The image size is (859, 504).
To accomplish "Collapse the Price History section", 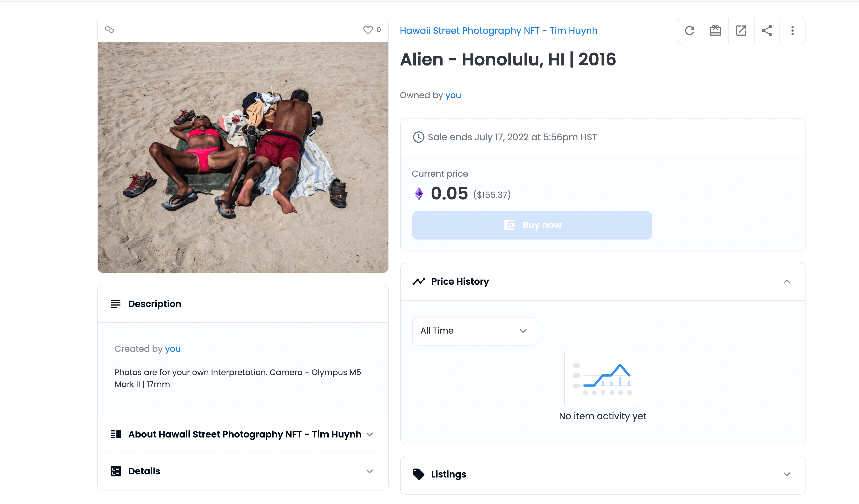I will [x=787, y=281].
